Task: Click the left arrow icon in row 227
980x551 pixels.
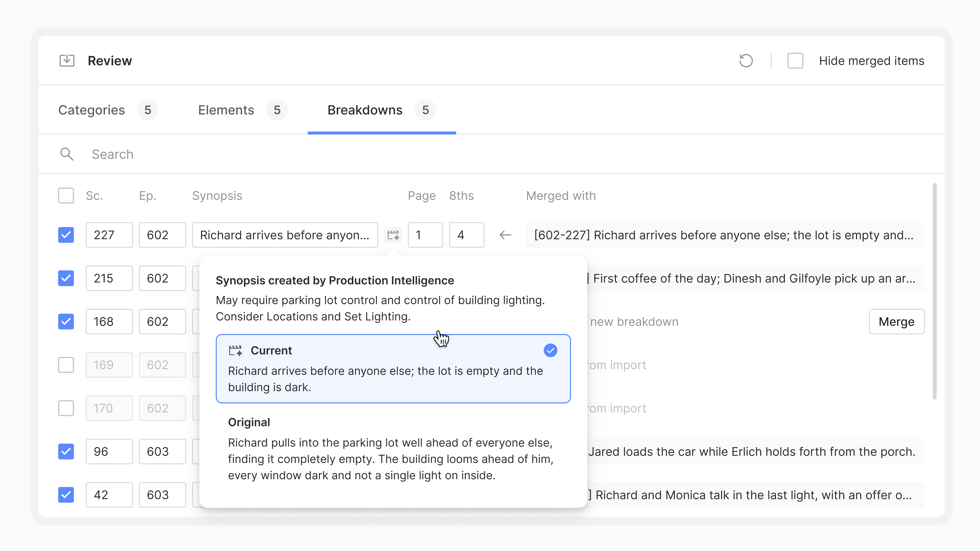Action: [505, 235]
